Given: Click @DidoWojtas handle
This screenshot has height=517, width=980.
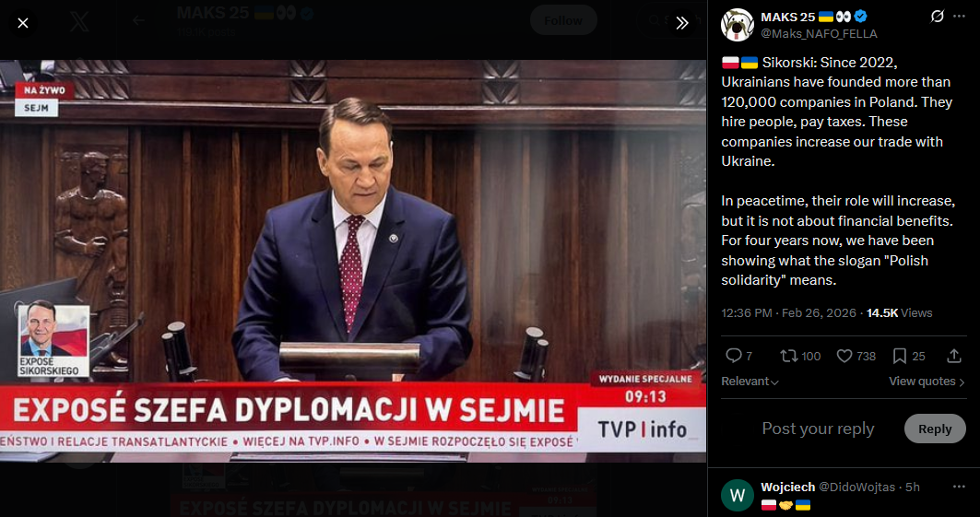Looking at the screenshot, I should (x=856, y=487).
